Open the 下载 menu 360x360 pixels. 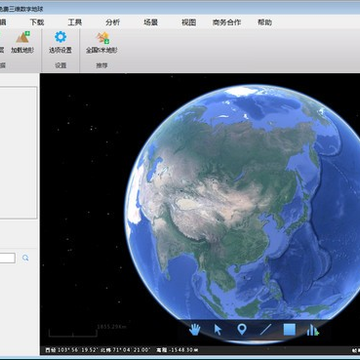tap(37, 22)
